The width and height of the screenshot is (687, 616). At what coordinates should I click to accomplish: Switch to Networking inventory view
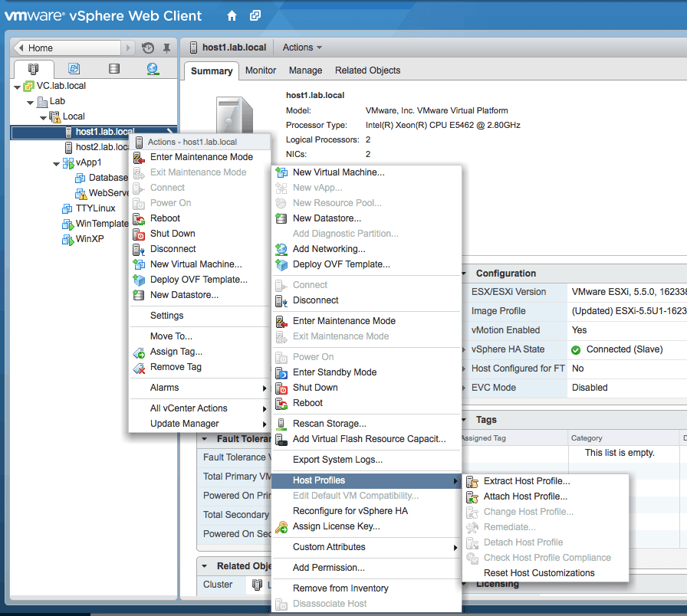153,69
